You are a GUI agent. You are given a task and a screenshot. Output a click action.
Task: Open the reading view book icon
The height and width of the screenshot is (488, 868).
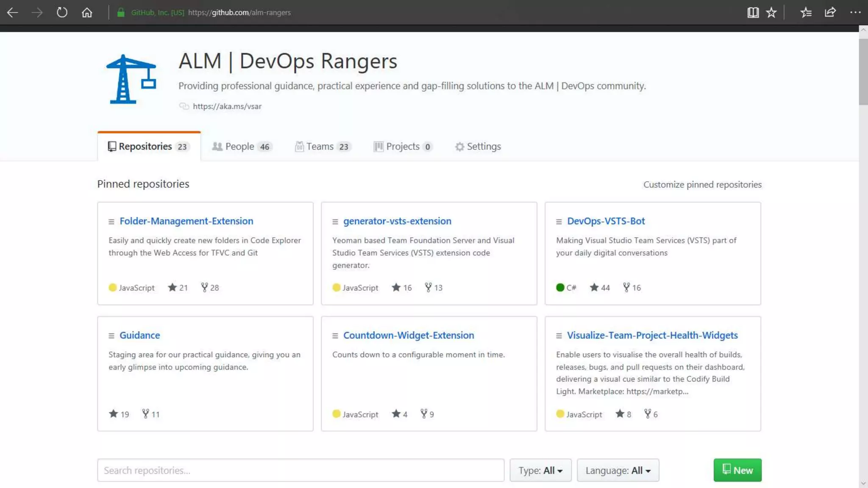(x=753, y=12)
